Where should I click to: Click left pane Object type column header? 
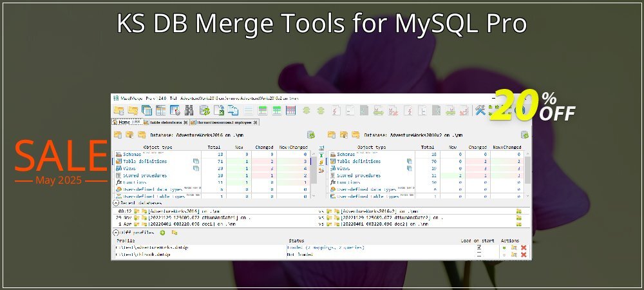click(158, 147)
